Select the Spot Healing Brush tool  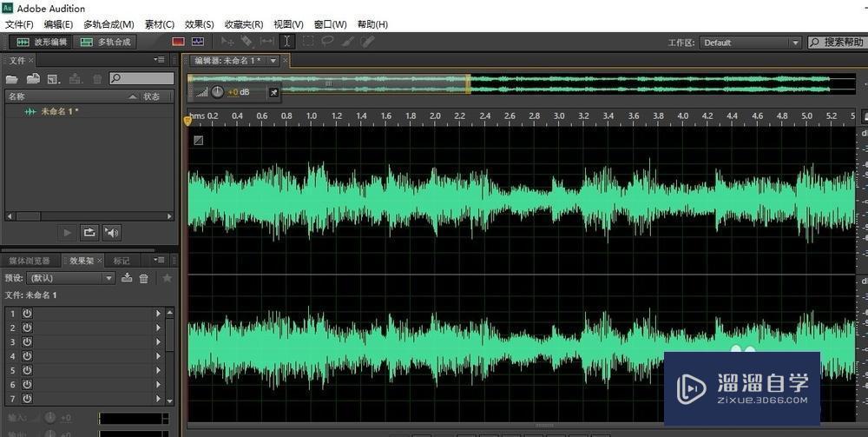pos(367,42)
